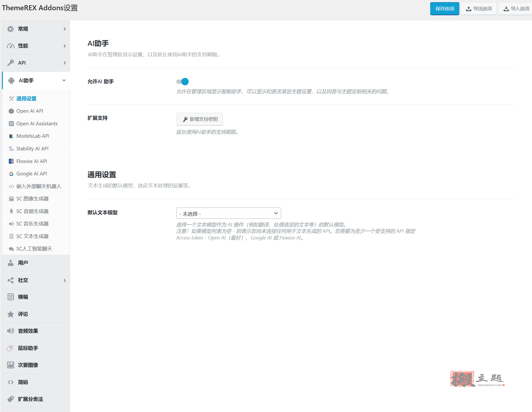The width and height of the screenshot is (532, 412).
Task: Open the 通用设置 submenu item
Action: coord(26,99)
